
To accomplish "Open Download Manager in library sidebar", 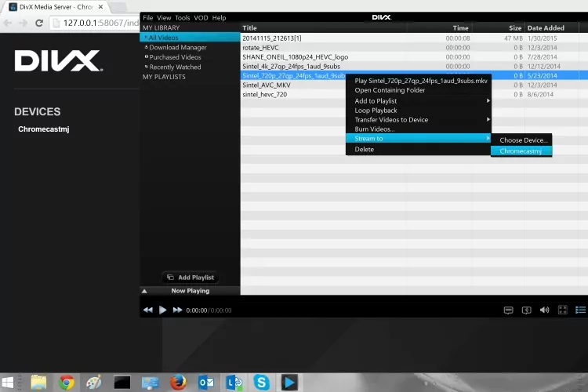I will point(178,47).
